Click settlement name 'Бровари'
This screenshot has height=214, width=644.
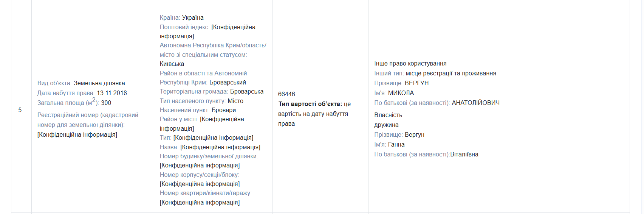[224, 110]
